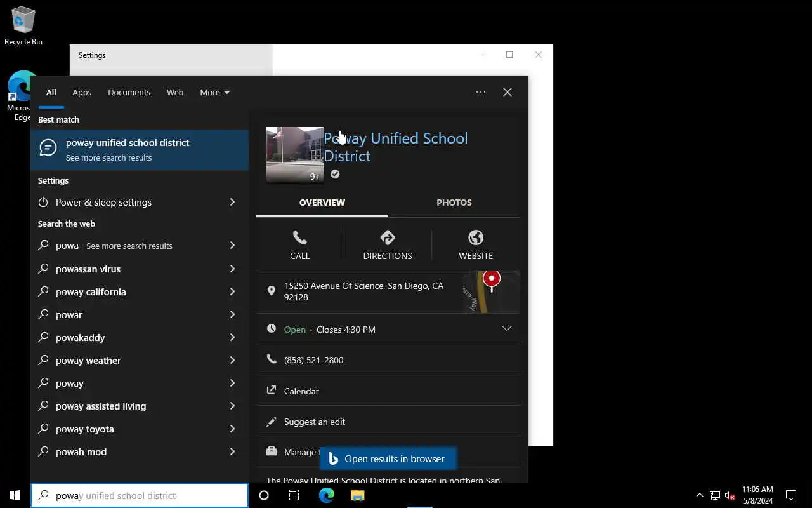Viewport: 812px width, 508px height.
Task: Click the pencil icon for Suggest an edit
Action: coord(272,421)
